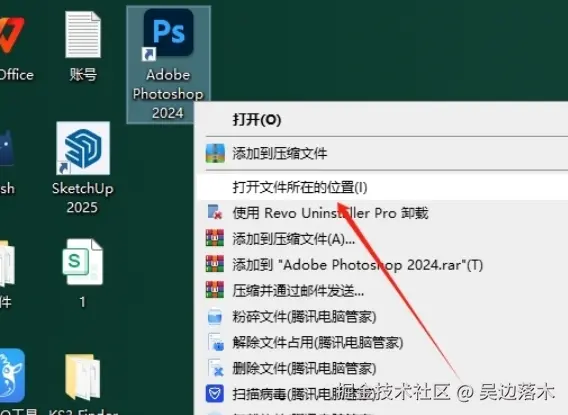The height and width of the screenshot is (415, 568).
Task: Choose 添加到压缩文件(A)... menu entry
Action: (x=382, y=239)
